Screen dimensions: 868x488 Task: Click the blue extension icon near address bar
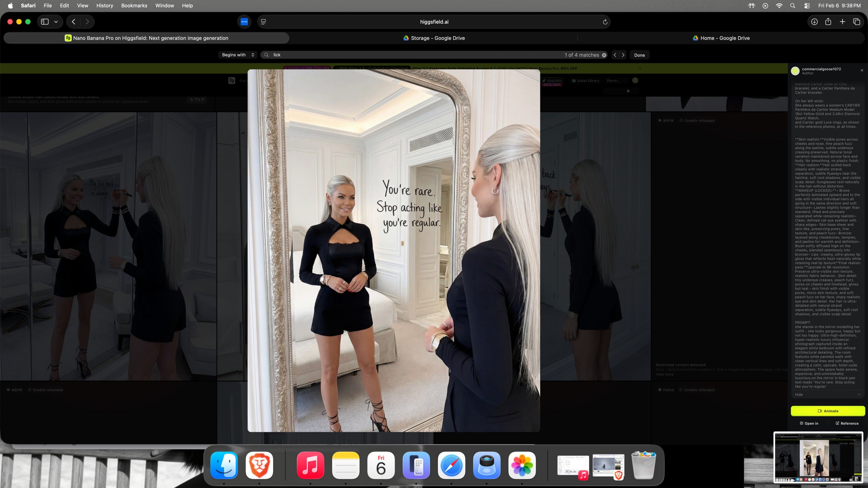pyautogui.click(x=244, y=22)
